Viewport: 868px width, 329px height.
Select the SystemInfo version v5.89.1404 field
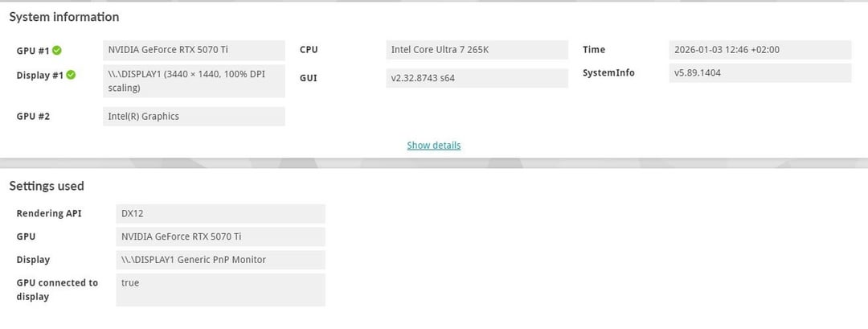pos(759,72)
